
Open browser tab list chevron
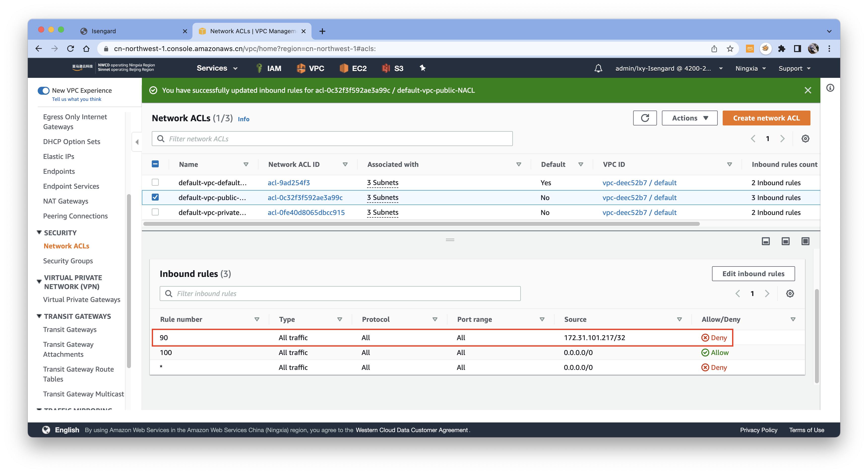tap(829, 31)
